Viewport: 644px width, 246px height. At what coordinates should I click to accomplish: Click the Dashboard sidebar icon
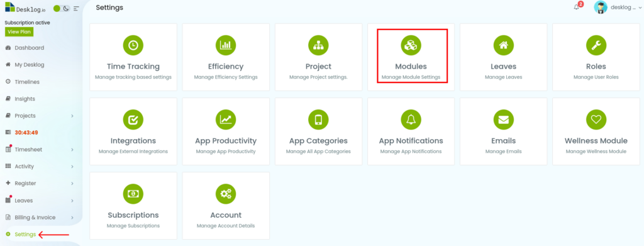click(x=8, y=48)
